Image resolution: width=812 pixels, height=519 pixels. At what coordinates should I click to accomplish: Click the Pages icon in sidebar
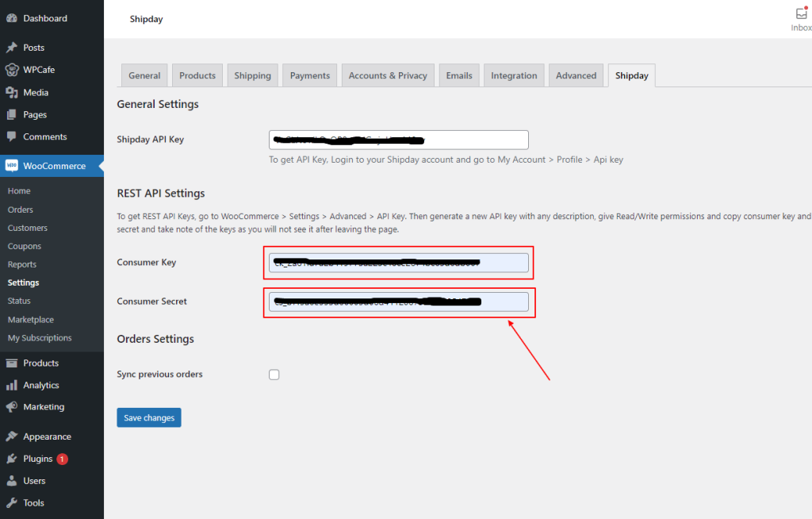(11, 114)
